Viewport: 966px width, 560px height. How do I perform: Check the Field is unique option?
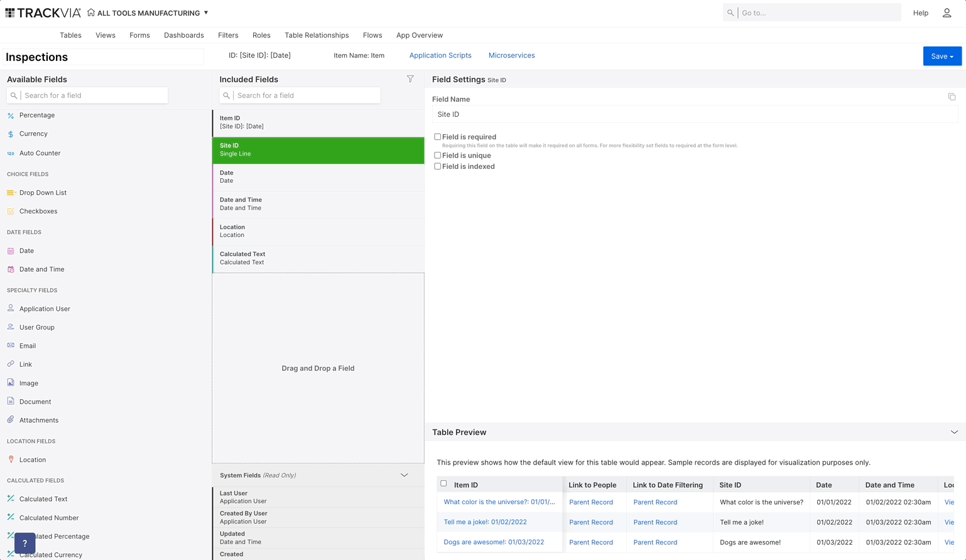(437, 155)
